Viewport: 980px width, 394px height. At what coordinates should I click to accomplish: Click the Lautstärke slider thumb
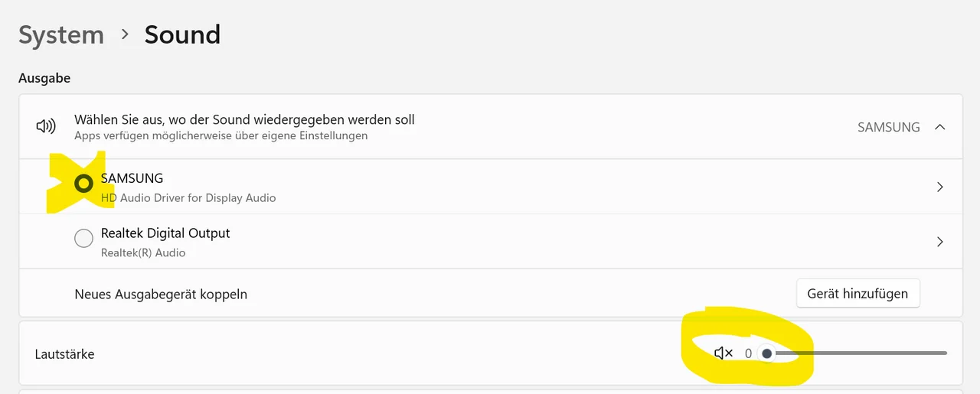click(766, 353)
